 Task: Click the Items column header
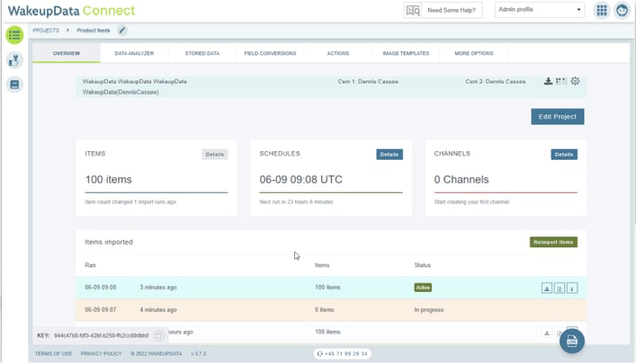(x=322, y=265)
